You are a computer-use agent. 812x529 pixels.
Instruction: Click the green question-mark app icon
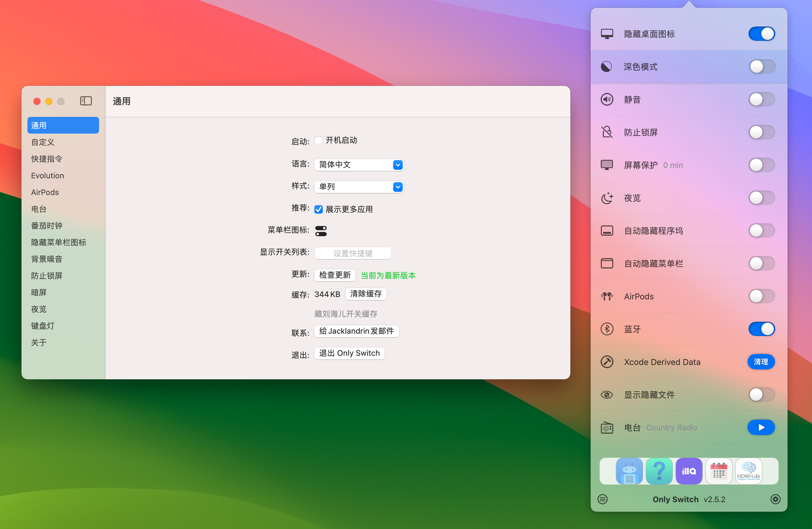[659, 471]
